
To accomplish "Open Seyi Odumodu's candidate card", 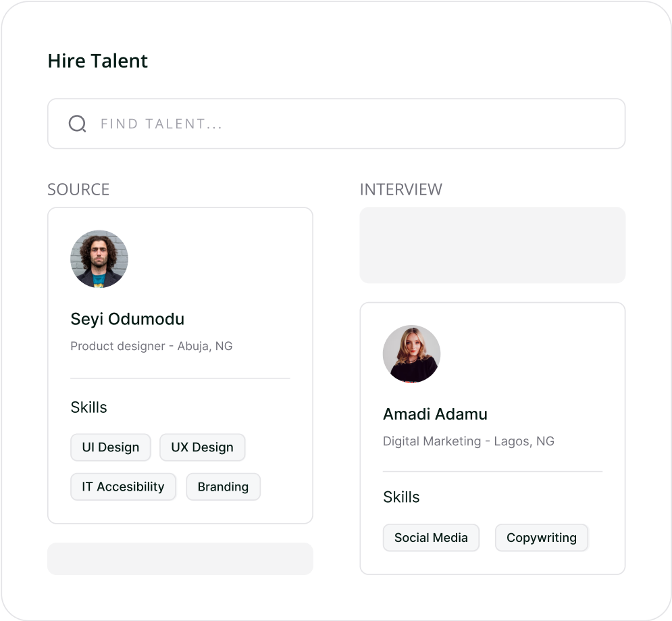I will [x=180, y=365].
